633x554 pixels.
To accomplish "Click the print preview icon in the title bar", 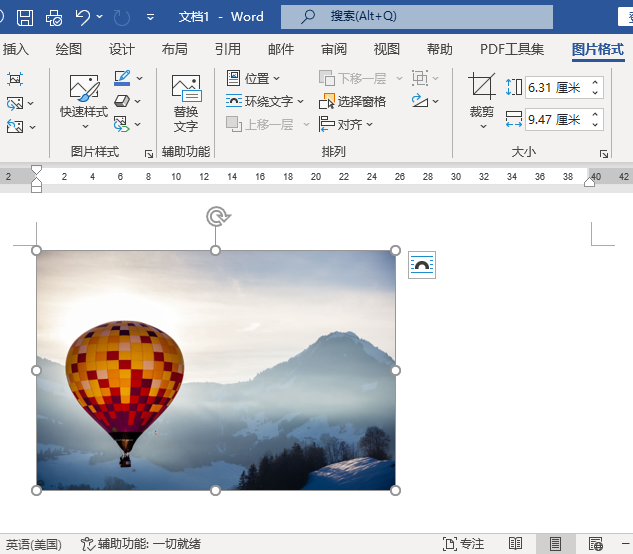I will tap(54, 17).
